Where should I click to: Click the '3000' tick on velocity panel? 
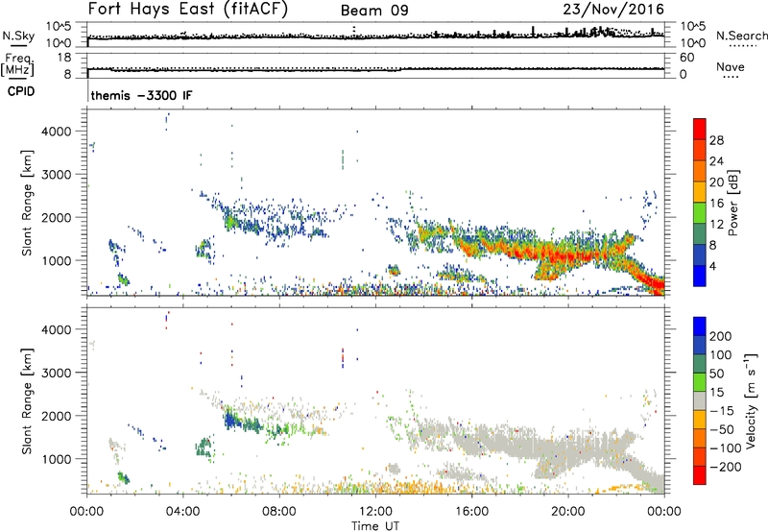click(x=57, y=373)
